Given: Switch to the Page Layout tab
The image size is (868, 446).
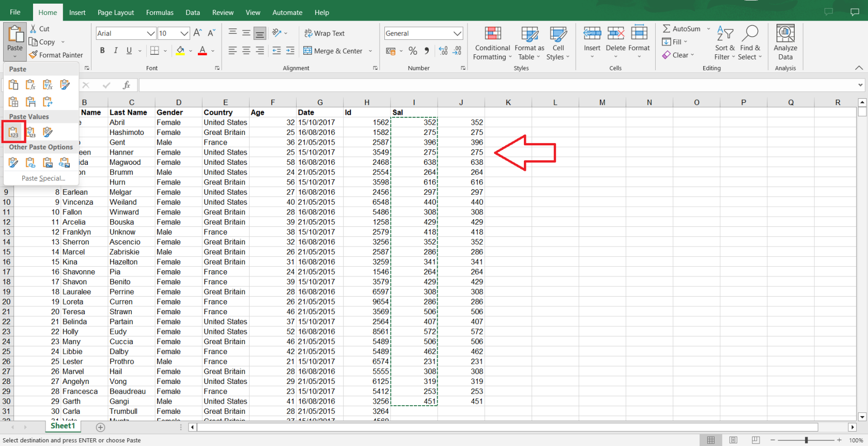Looking at the screenshot, I should 116,12.
